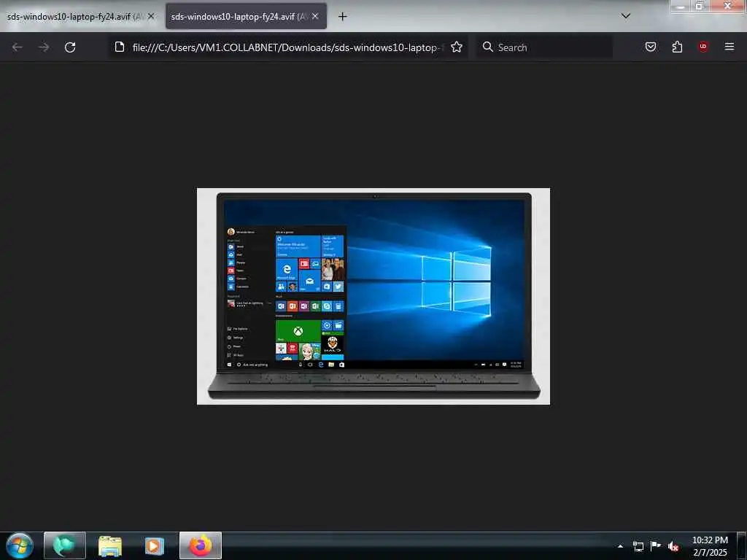Open the network tray icon
Viewport: 747px width, 560px height.
click(x=638, y=546)
